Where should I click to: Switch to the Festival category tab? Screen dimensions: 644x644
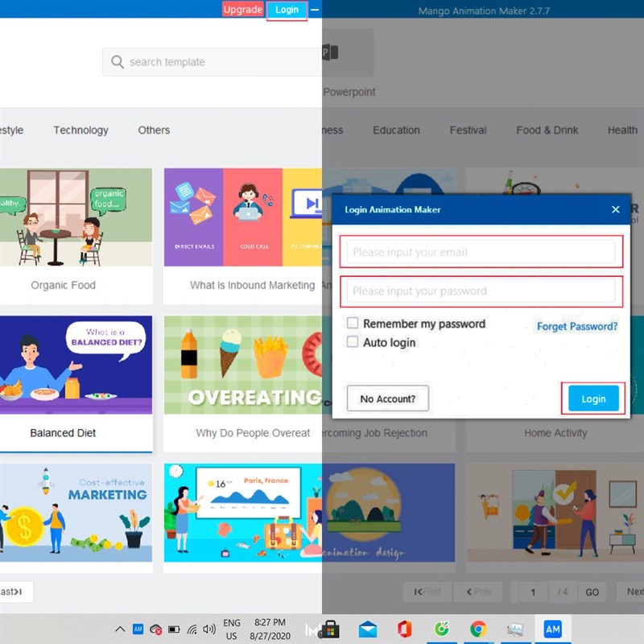(468, 130)
